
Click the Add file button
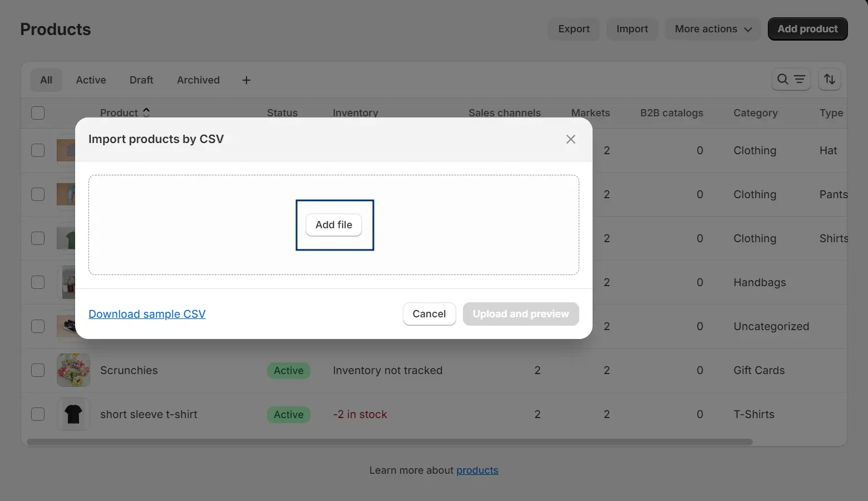(334, 225)
